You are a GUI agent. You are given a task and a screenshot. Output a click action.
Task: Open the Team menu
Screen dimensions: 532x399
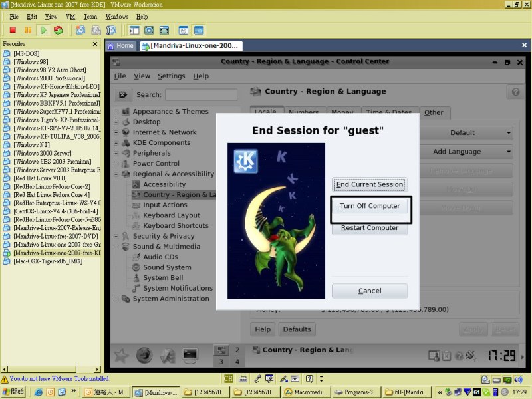(90, 17)
